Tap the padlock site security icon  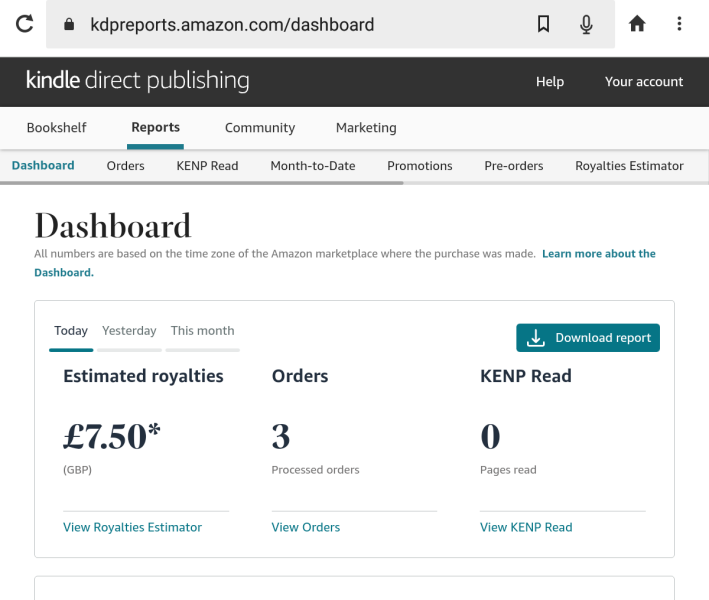pyautogui.click(x=69, y=24)
